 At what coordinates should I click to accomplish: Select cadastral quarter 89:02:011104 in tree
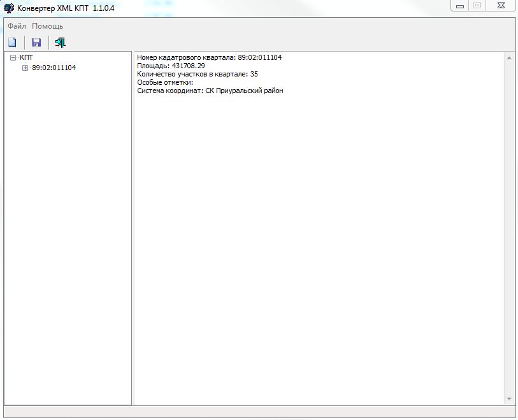coord(54,68)
